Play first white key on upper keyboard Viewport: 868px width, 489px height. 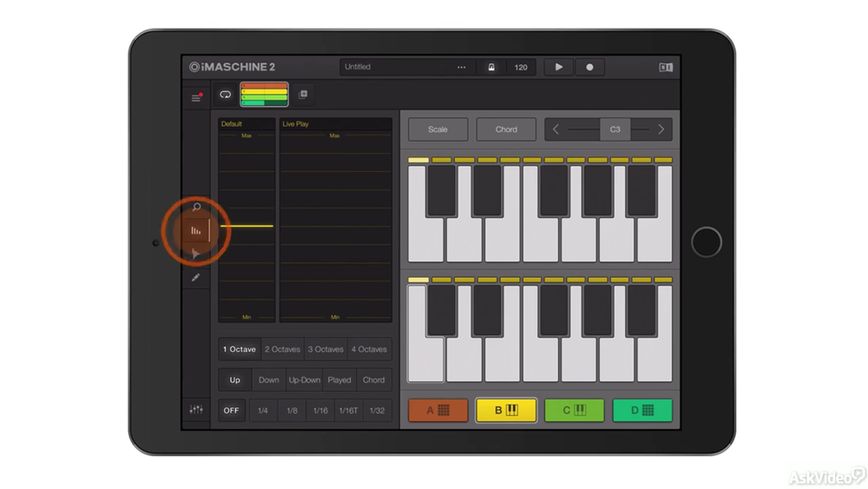425,241
